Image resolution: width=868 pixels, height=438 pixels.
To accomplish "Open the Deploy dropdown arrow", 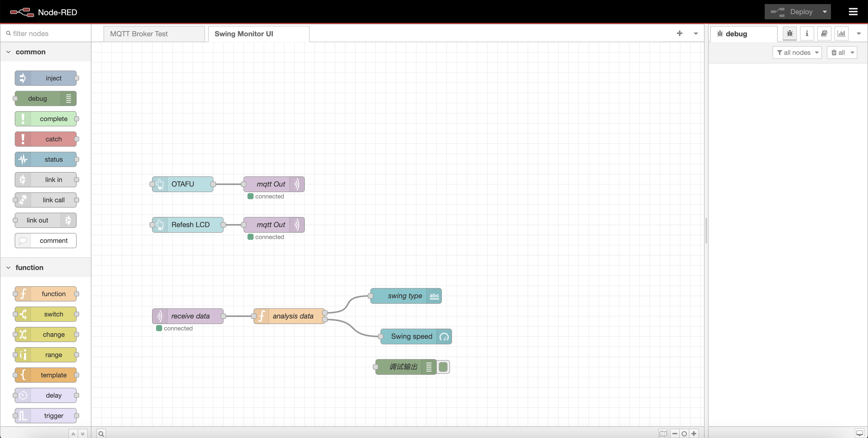I will [825, 12].
